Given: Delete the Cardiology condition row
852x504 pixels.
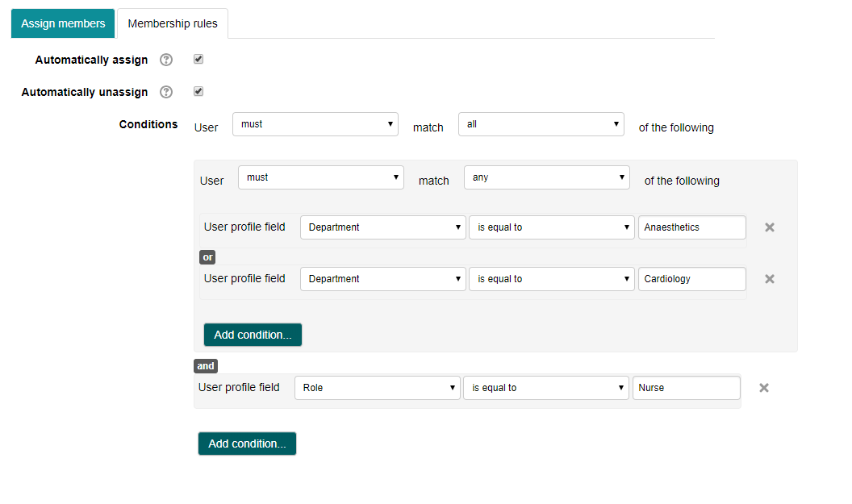Looking at the screenshot, I should click(x=769, y=279).
